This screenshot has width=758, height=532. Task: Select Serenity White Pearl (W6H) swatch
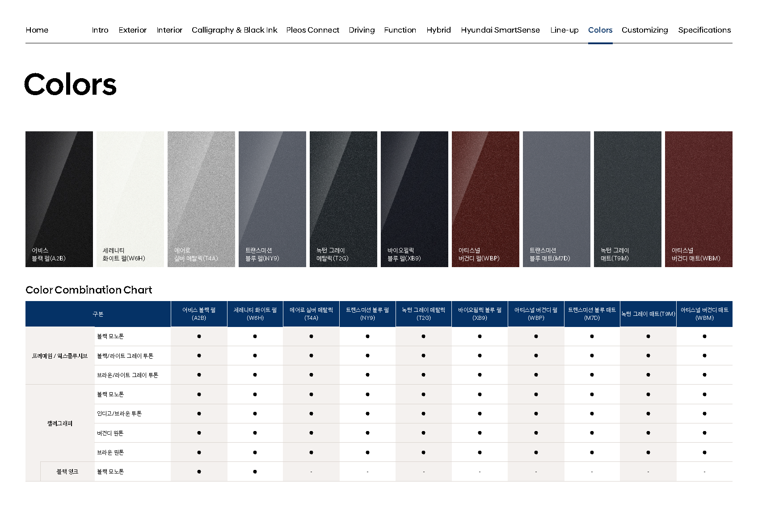[x=130, y=199]
